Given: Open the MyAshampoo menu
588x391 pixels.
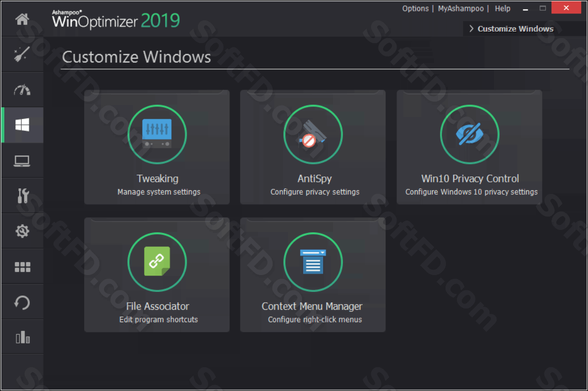Looking at the screenshot, I should click(461, 8).
